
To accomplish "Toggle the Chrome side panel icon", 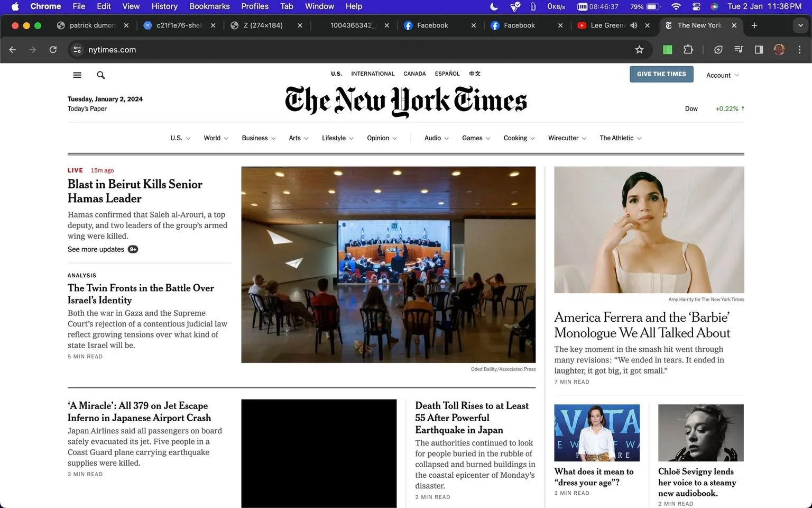I will point(759,50).
